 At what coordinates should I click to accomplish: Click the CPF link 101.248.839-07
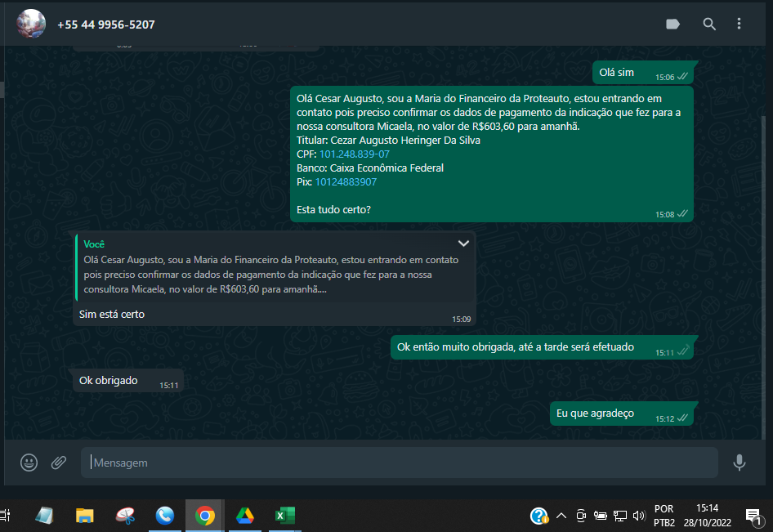tap(354, 154)
